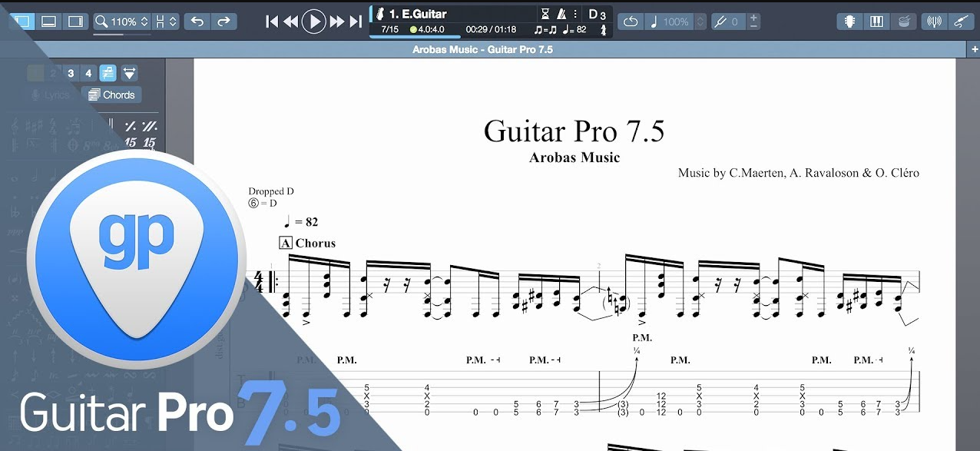Show the piano keyboard view
The image size is (980, 451).
pyautogui.click(x=876, y=22)
